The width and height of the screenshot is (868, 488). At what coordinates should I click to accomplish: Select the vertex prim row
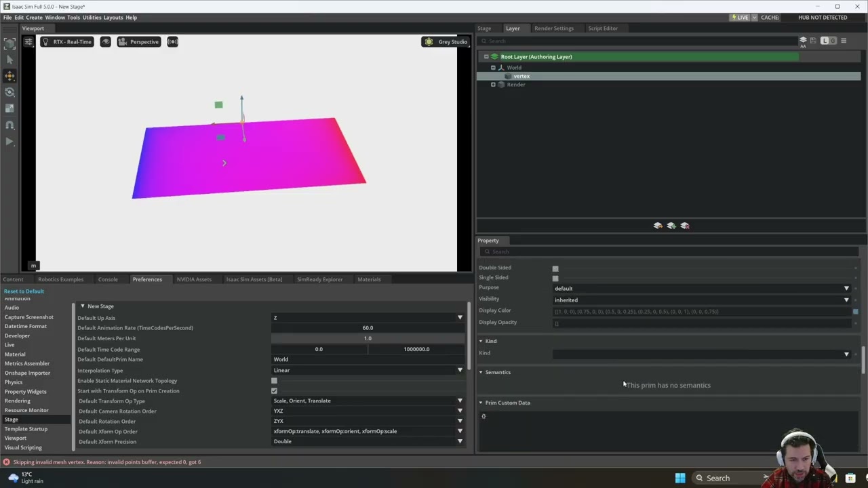pos(669,76)
